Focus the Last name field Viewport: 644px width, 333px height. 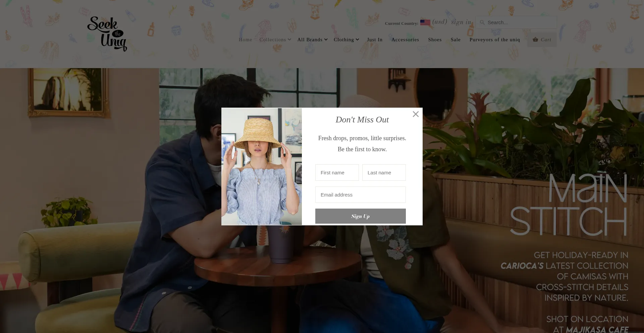384,172
